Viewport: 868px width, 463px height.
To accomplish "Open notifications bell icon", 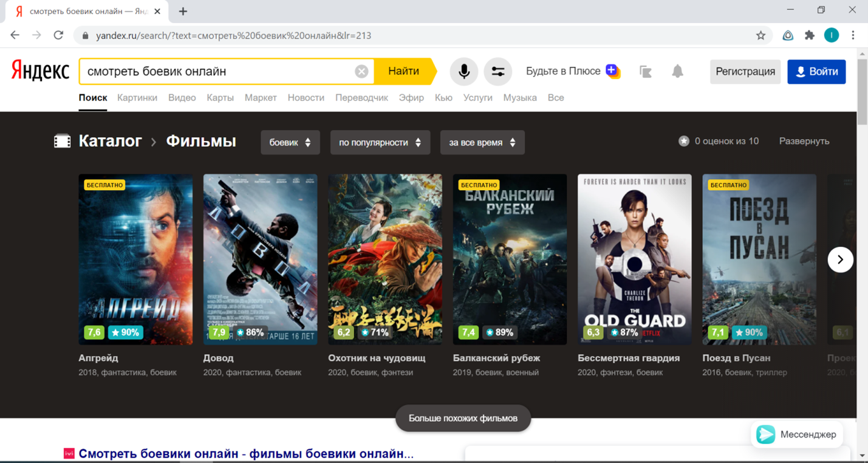I will [677, 72].
